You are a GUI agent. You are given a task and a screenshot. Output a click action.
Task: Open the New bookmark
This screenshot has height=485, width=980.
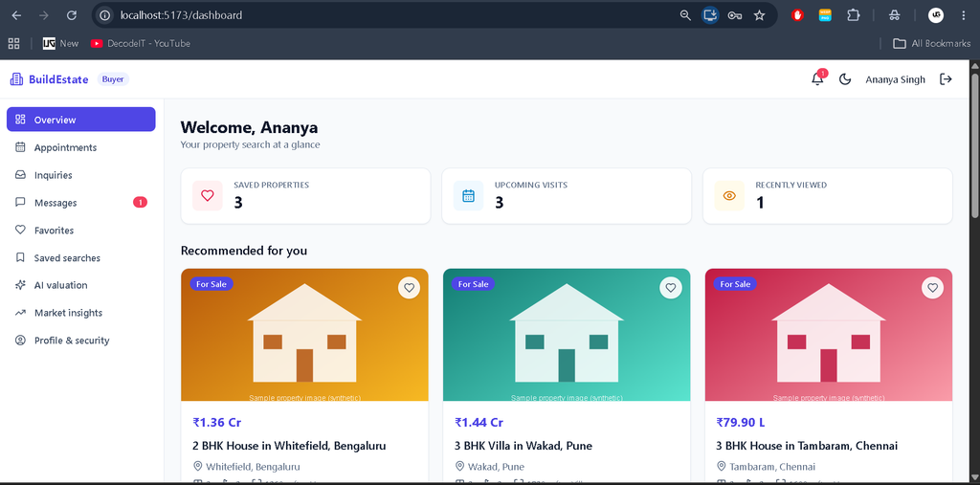click(60, 43)
